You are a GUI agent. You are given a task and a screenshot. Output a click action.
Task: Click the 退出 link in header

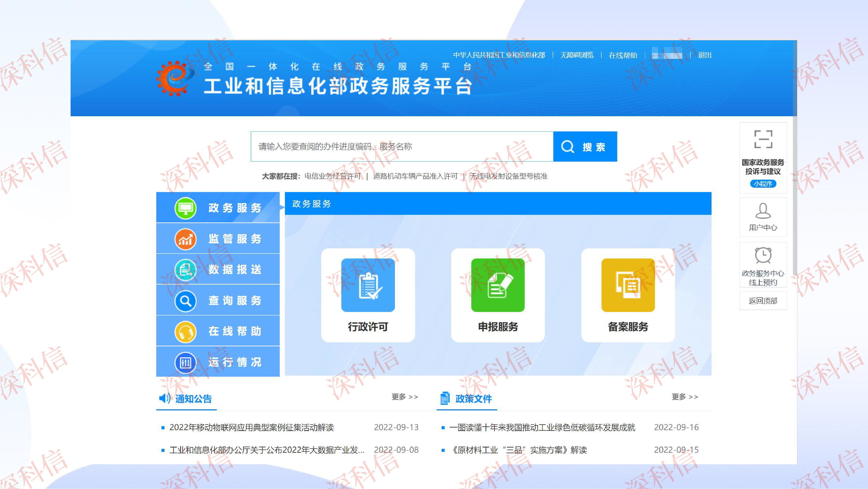tap(705, 55)
